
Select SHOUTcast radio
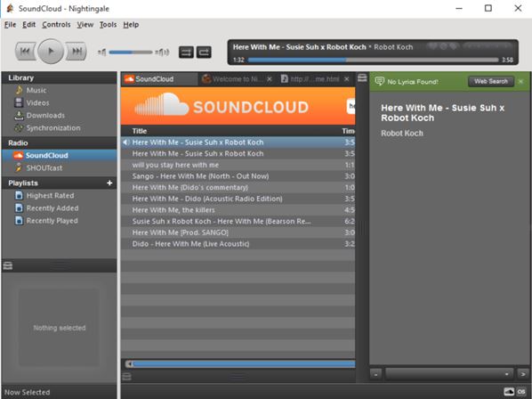(x=44, y=167)
